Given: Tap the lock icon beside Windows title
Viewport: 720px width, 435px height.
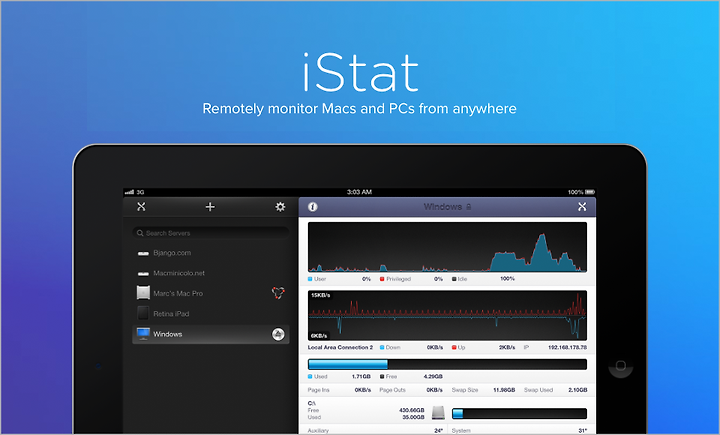Looking at the screenshot, I should pyautogui.click(x=468, y=207).
